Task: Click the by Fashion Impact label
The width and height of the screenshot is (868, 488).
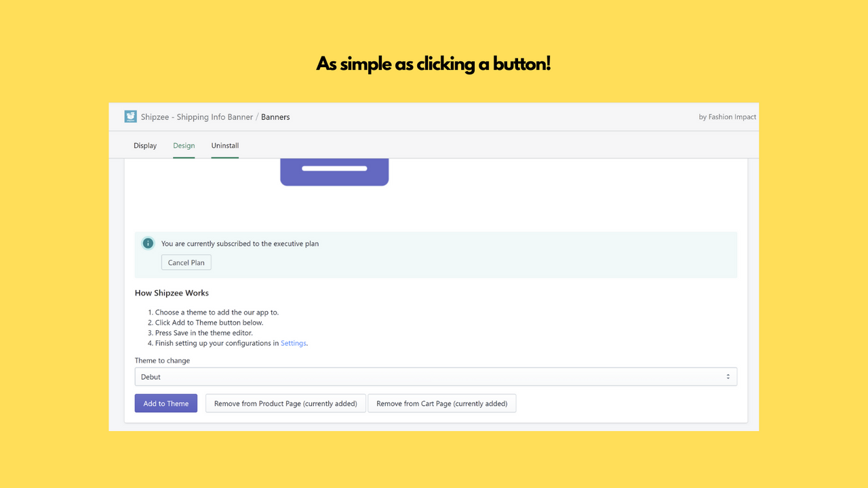Action: 727,117
